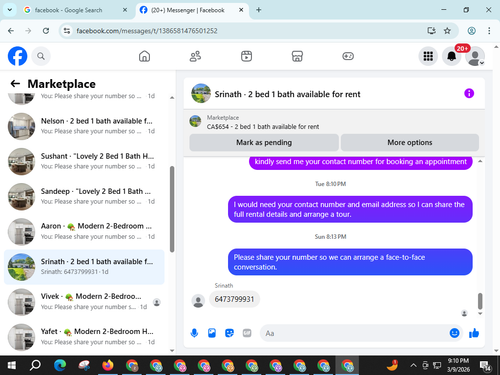Open the tab search dropdown arrow
The image size is (500, 375).
10,10
